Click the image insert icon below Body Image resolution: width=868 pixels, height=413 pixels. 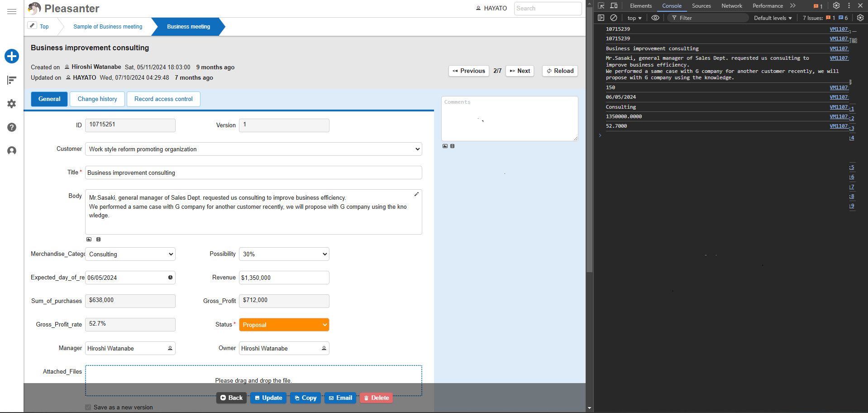[89, 239]
